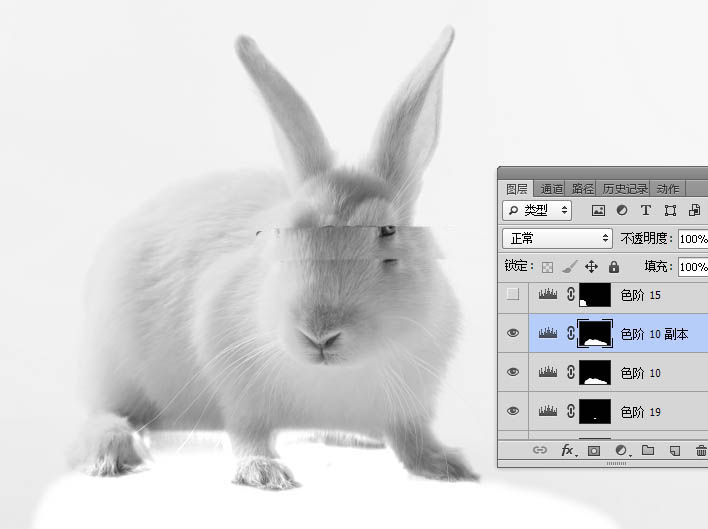Click the shape layer filter icon
Viewport: 708px width, 529px height.
pos(669,210)
